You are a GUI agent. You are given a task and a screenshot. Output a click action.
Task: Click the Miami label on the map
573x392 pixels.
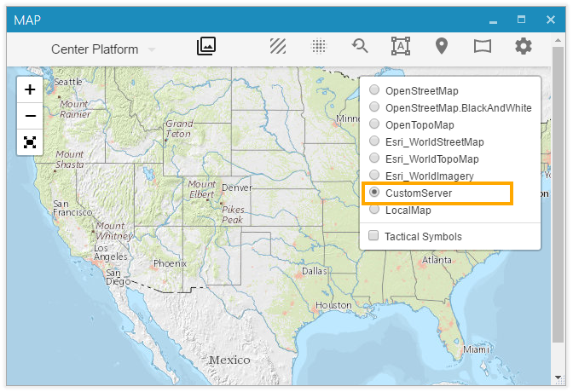click(x=476, y=349)
